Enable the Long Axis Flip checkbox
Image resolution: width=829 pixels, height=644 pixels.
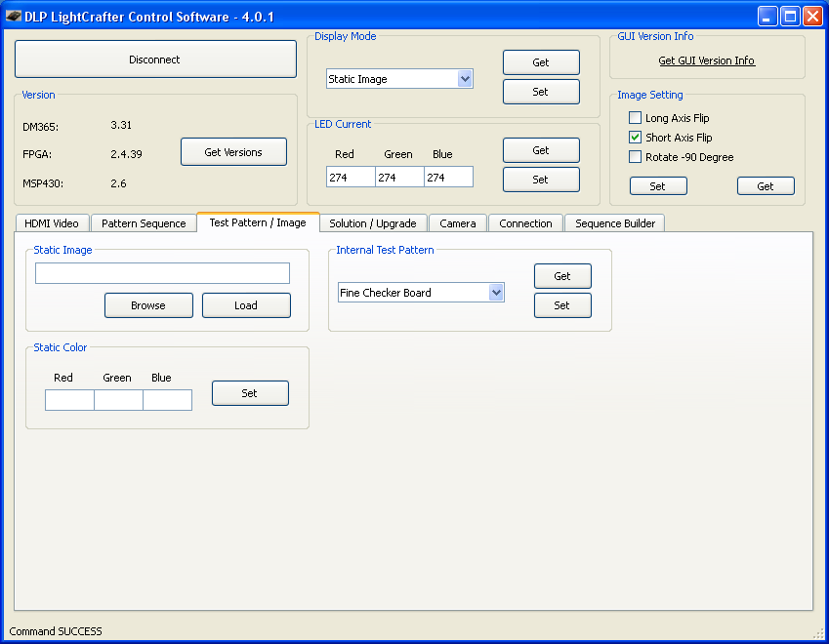click(635, 117)
